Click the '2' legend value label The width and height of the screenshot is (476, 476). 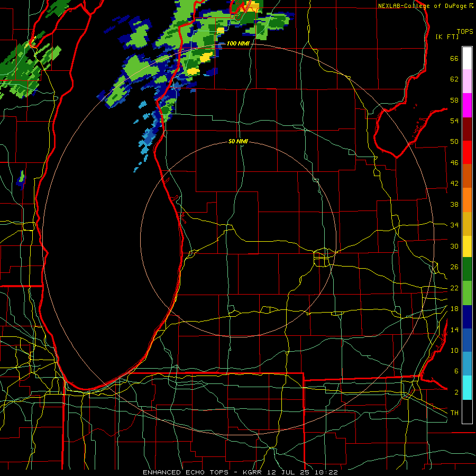pyautogui.click(x=456, y=392)
